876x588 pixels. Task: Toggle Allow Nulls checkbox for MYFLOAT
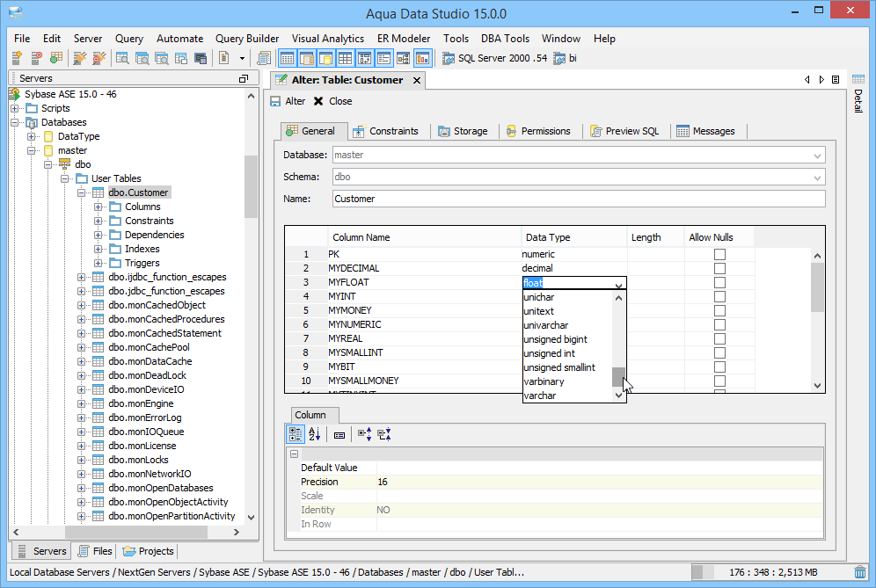(x=719, y=282)
